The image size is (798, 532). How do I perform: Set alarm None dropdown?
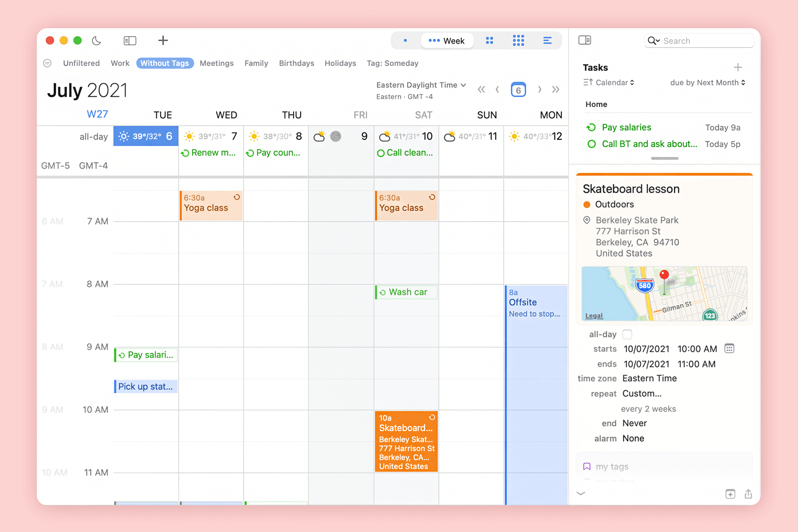[x=633, y=438]
